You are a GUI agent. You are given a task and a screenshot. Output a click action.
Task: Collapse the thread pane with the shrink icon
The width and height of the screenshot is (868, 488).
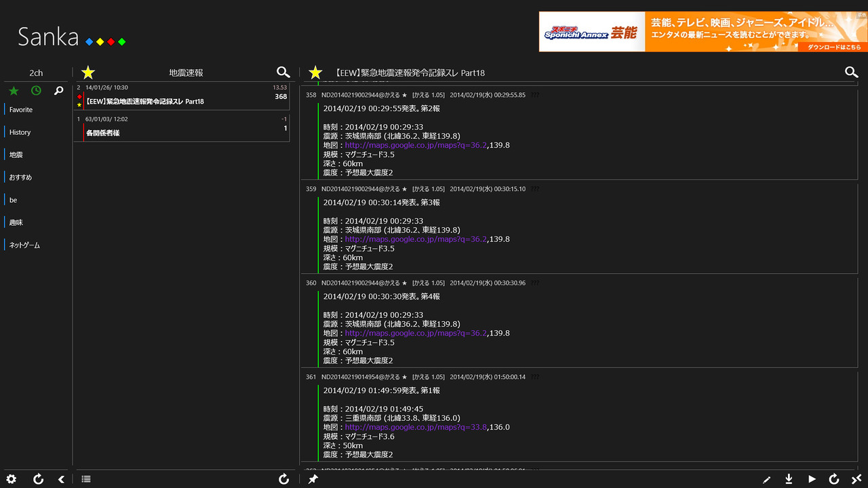[857, 479]
